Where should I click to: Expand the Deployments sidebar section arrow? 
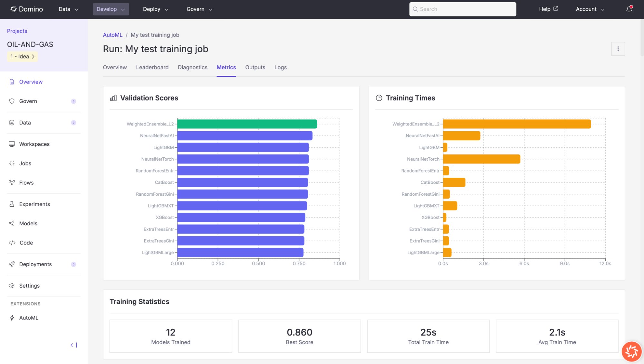73,264
